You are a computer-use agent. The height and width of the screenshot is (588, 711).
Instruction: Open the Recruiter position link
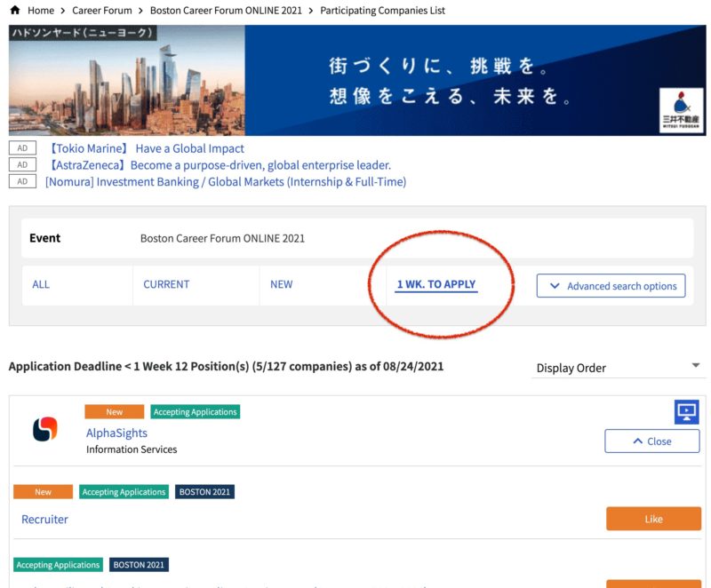pyautogui.click(x=44, y=519)
